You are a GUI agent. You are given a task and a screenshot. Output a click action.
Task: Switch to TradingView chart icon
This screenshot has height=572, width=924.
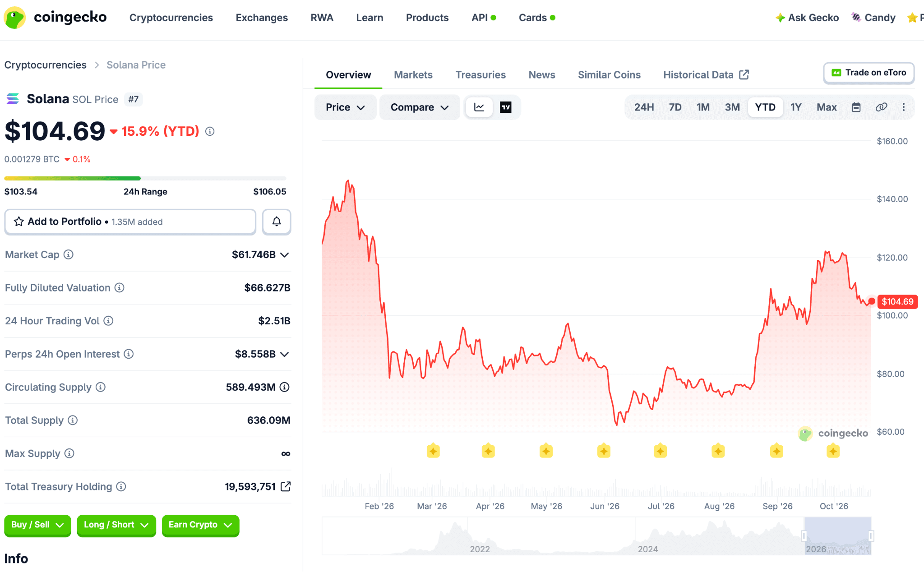point(506,107)
